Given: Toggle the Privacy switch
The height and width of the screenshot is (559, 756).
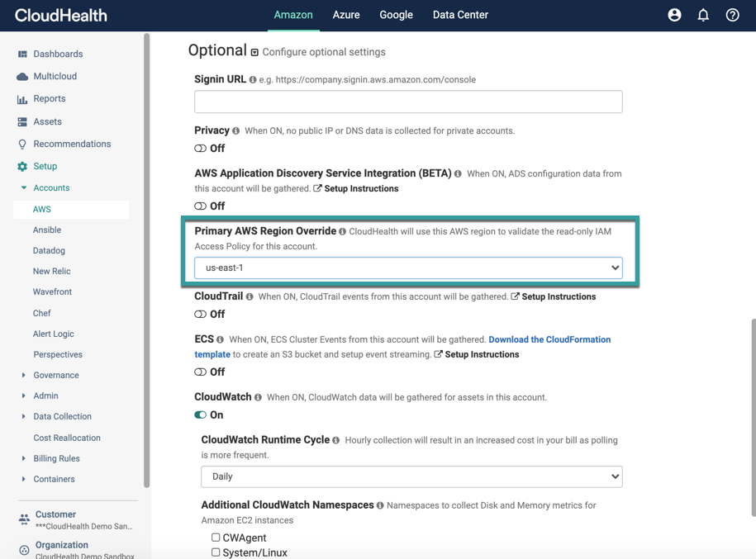Looking at the screenshot, I should pyautogui.click(x=200, y=149).
